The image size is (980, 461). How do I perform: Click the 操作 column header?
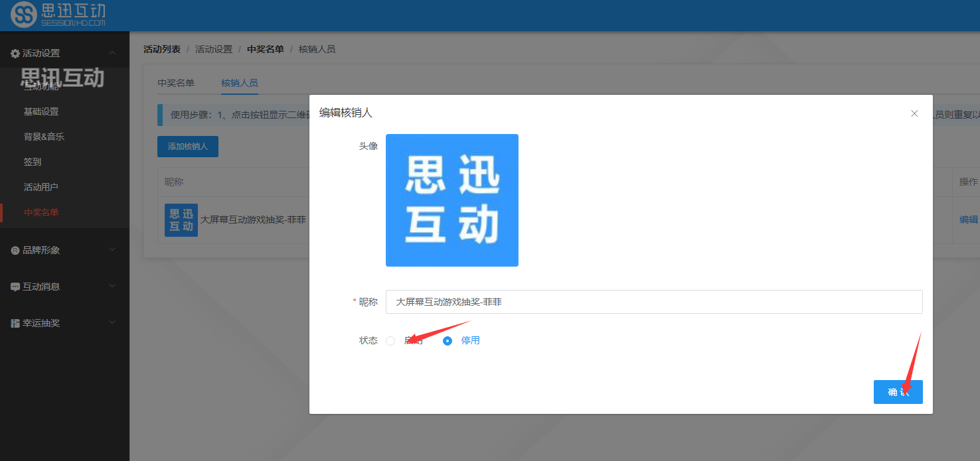(969, 182)
